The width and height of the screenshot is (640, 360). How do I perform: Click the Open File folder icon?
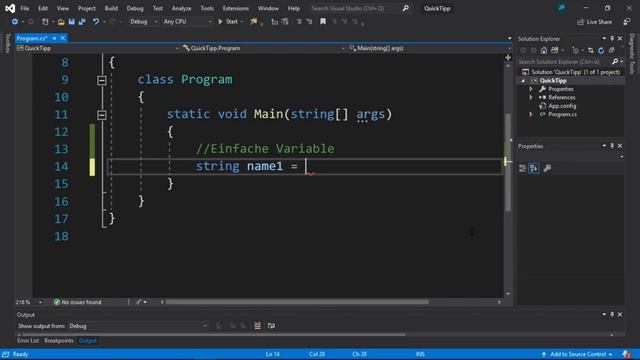pyautogui.click(x=61, y=22)
